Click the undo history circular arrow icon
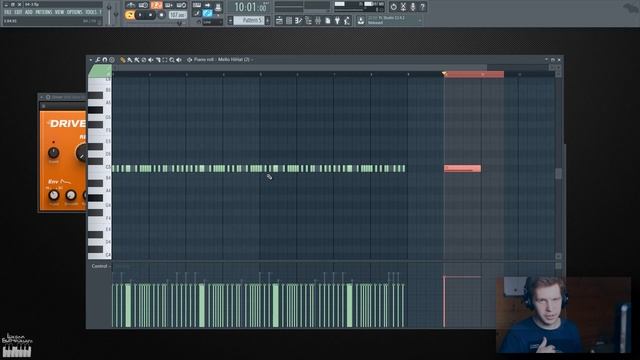This screenshot has height=360, width=640. [x=393, y=7]
